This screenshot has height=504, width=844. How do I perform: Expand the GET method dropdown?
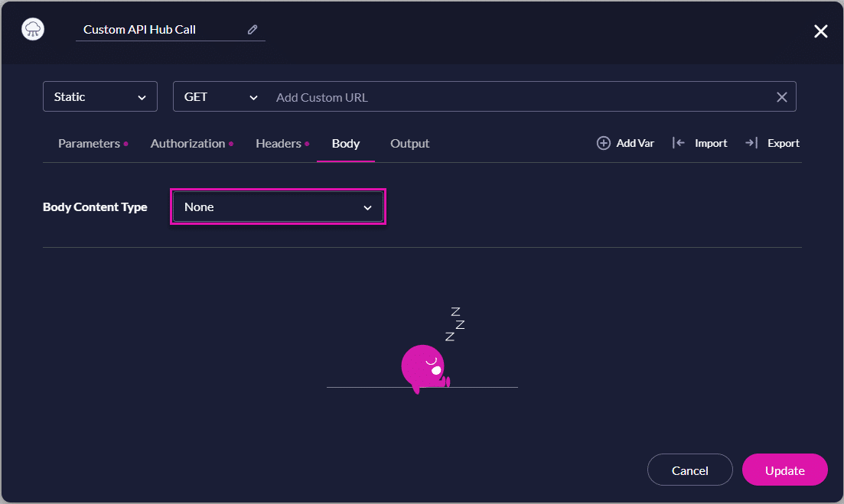pos(220,97)
